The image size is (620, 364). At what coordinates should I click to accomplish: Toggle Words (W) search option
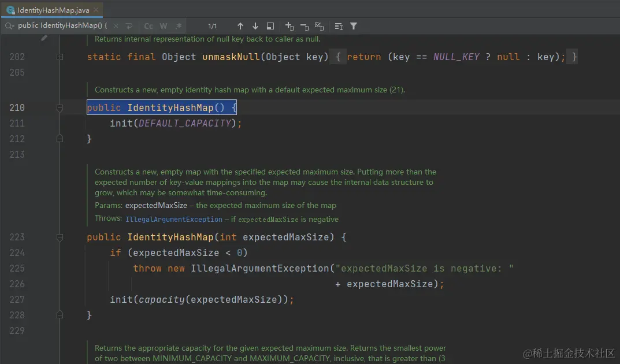(x=164, y=26)
